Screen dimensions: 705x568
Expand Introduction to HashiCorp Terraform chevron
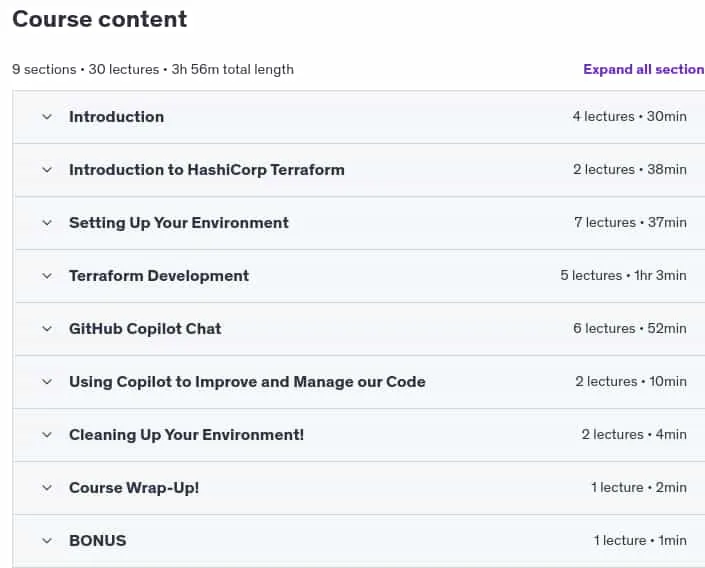[47, 170]
